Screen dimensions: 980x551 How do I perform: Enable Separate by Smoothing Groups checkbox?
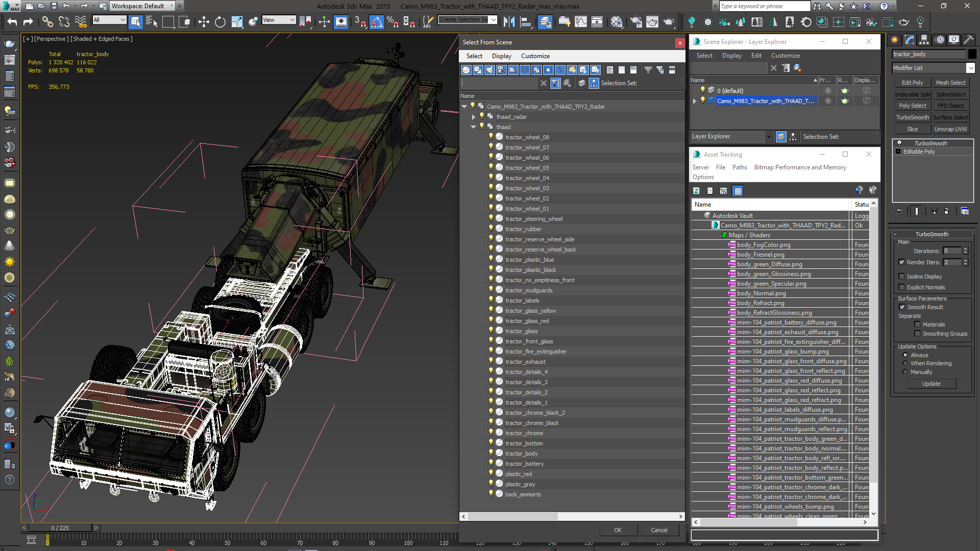click(x=917, y=334)
